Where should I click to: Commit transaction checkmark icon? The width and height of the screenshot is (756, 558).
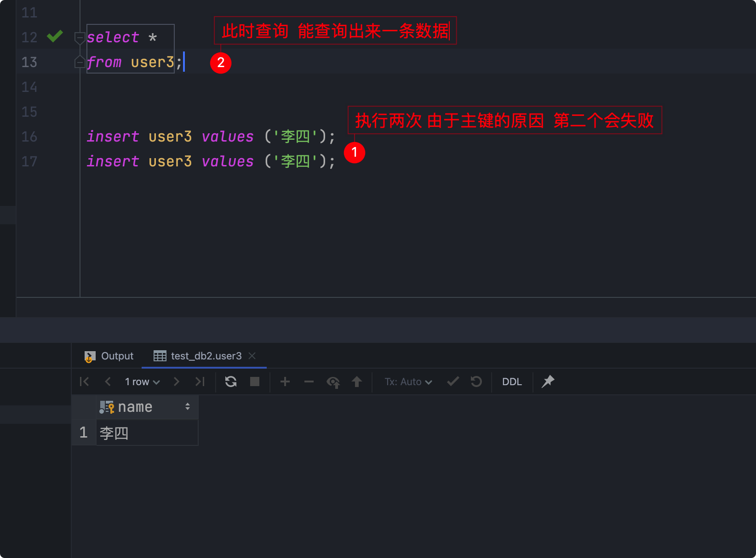(x=453, y=381)
